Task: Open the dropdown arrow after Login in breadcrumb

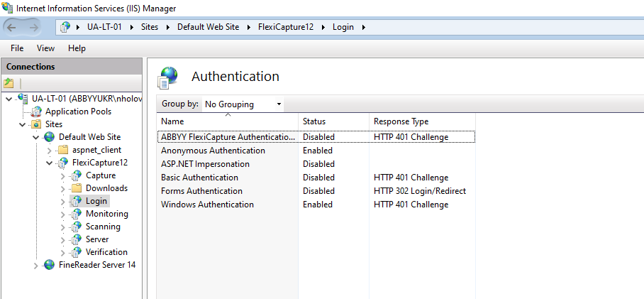Action: pos(363,27)
